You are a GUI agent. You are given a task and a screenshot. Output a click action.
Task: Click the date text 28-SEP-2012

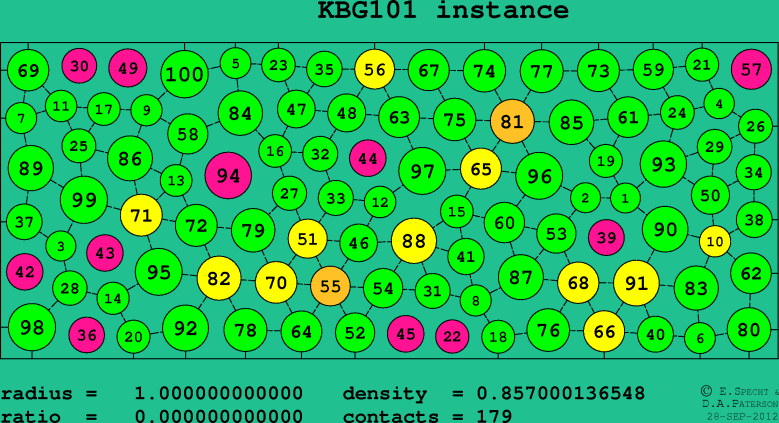(x=743, y=416)
